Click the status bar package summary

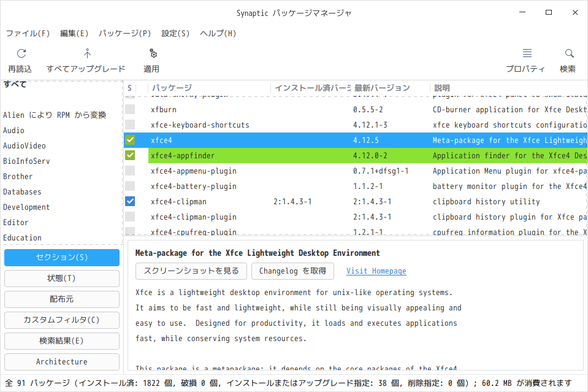point(288,383)
